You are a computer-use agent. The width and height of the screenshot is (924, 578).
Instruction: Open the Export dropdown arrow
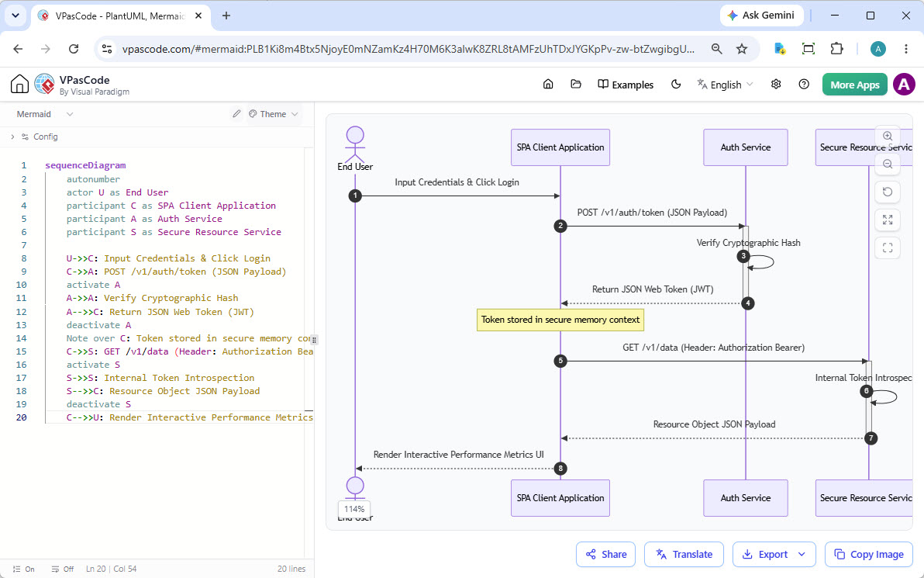(x=802, y=555)
